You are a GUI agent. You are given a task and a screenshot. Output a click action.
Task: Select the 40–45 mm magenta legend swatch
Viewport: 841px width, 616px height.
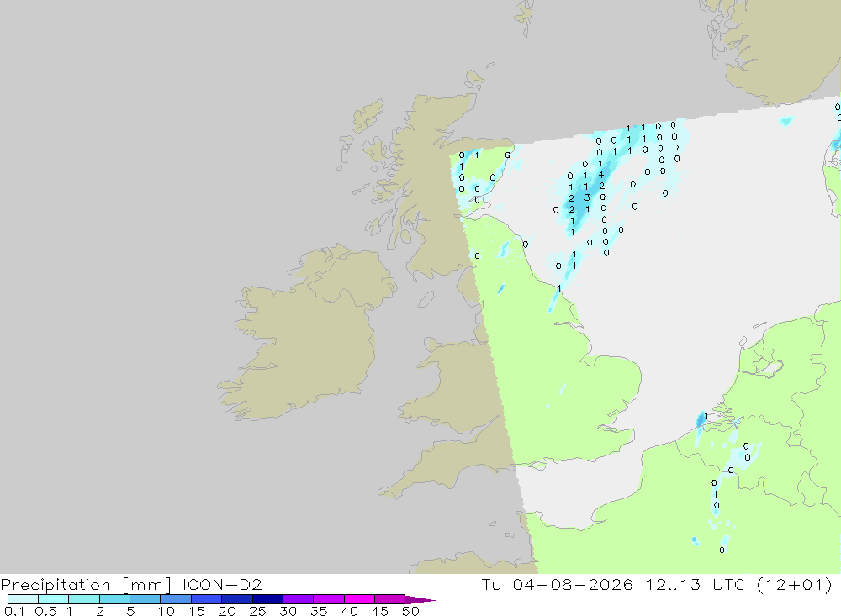pyautogui.click(x=359, y=599)
